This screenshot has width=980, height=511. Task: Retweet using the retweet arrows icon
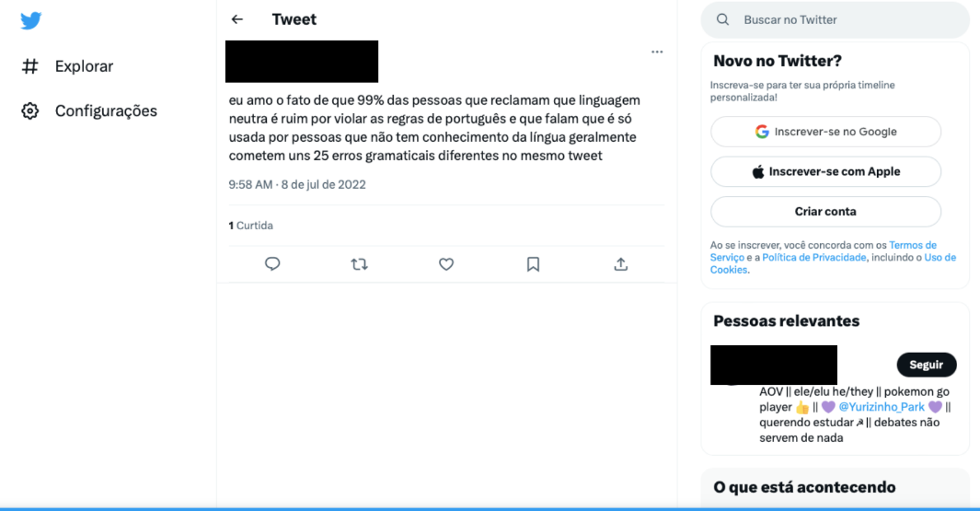tap(360, 264)
